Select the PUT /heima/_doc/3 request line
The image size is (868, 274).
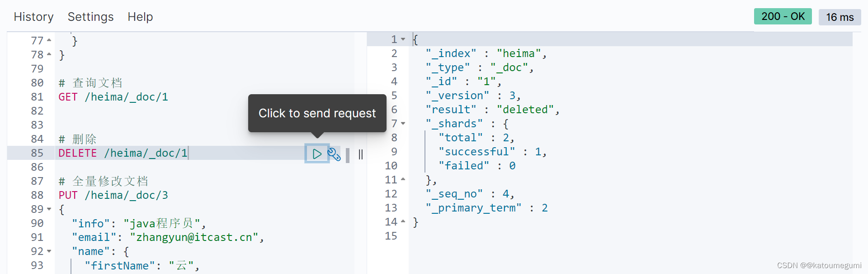tap(113, 195)
